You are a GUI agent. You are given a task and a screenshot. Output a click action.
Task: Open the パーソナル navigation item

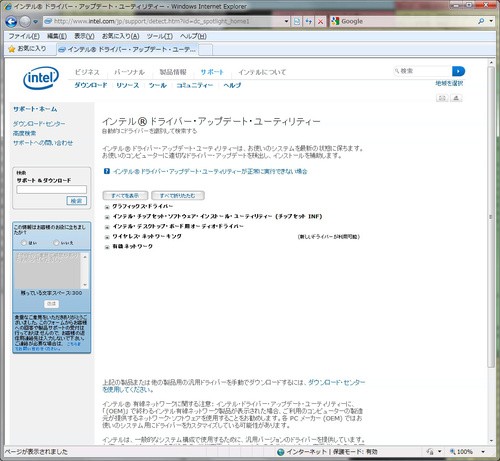point(129,72)
